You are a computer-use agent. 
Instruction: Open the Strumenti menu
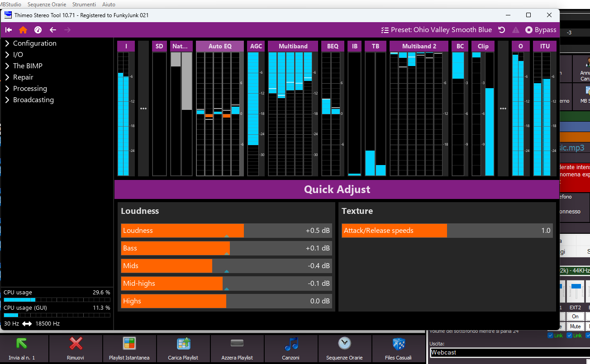[84, 4]
